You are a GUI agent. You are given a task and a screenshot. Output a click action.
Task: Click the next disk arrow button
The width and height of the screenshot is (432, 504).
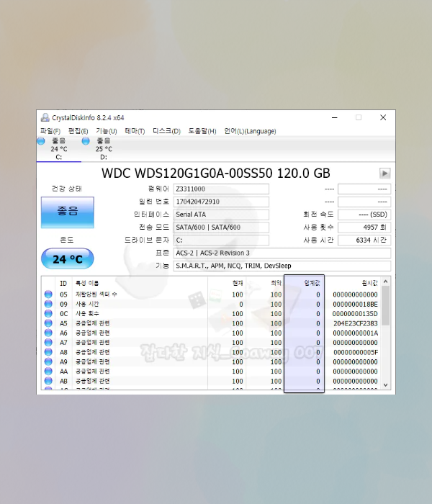tap(384, 174)
